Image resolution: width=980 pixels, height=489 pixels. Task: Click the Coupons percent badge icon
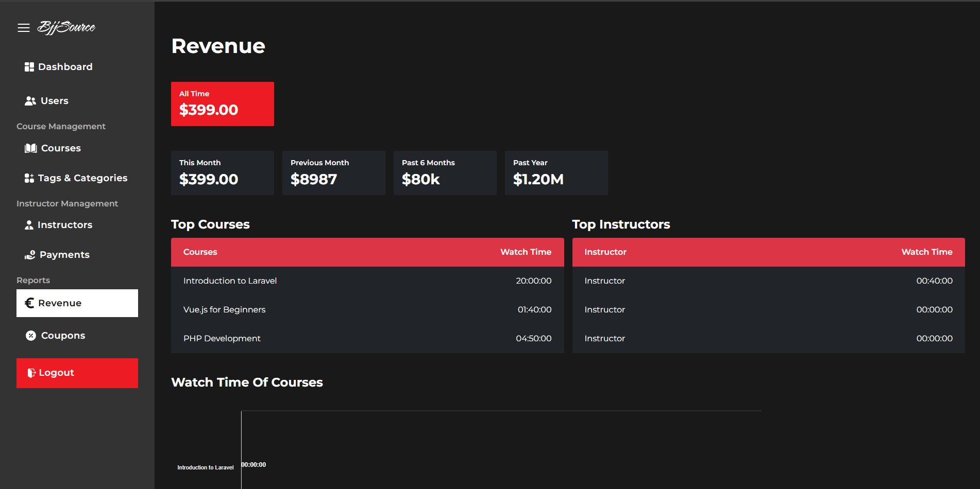point(31,336)
